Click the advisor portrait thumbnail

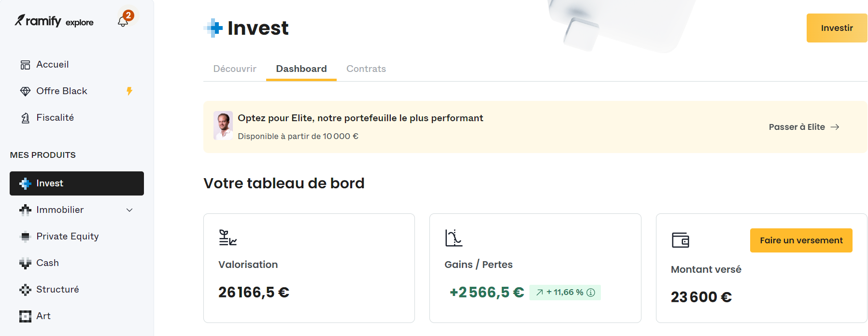click(223, 126)
